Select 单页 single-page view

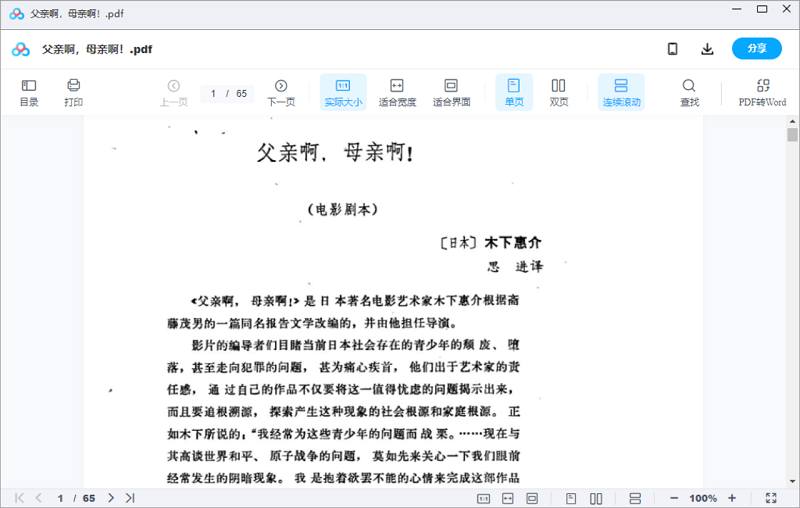[514, 93]
